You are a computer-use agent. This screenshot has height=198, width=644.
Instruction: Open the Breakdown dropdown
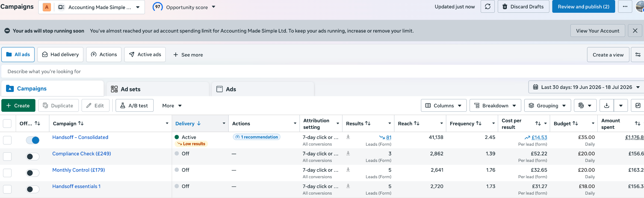coord(495,105)
